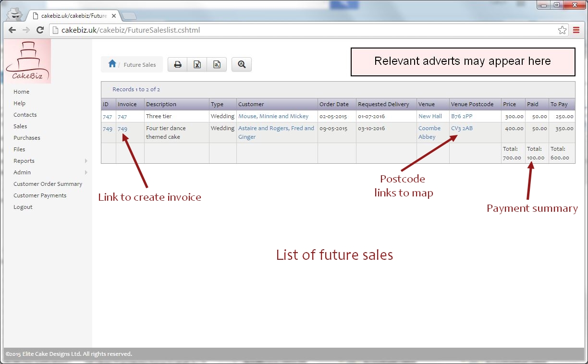Click the B76 2PP postcode map link

pos(461,116)
